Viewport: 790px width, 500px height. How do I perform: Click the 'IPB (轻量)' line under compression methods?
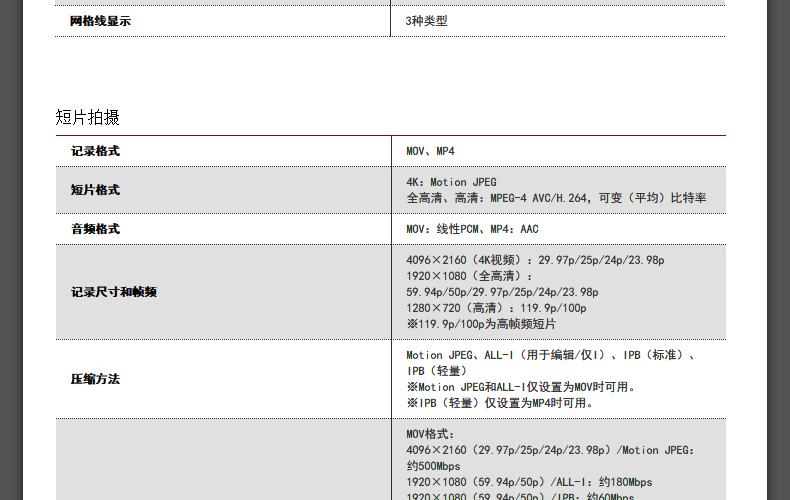(x=436, y=371)
